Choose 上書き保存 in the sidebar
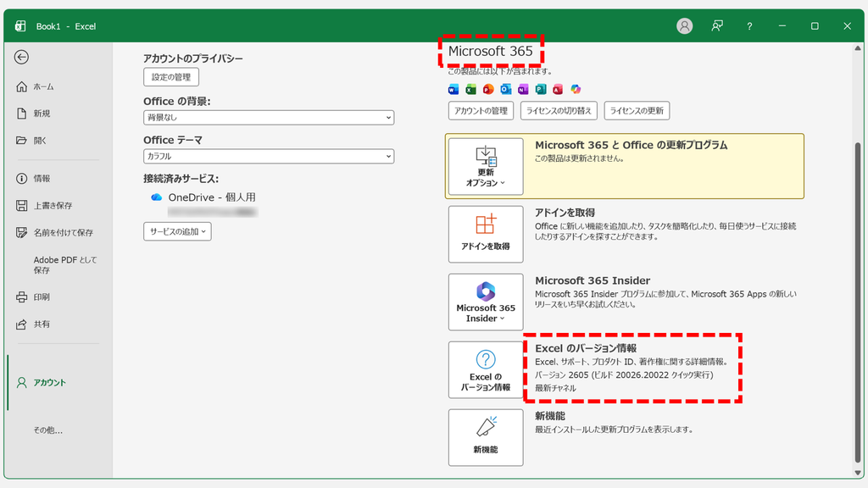Screen dimensions: 868x488 (x=44, y=205)
